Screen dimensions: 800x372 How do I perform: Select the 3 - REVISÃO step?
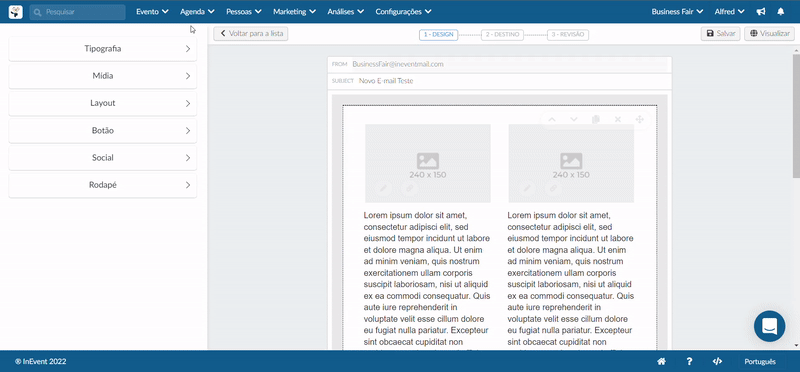[x=568, y=35]
